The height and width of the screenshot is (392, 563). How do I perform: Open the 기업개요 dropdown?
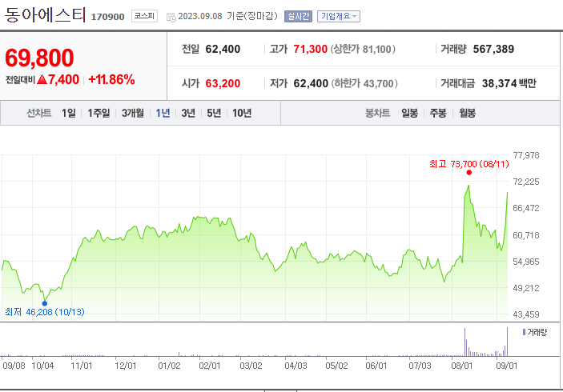pyautogui.click(x=339, y=16)
